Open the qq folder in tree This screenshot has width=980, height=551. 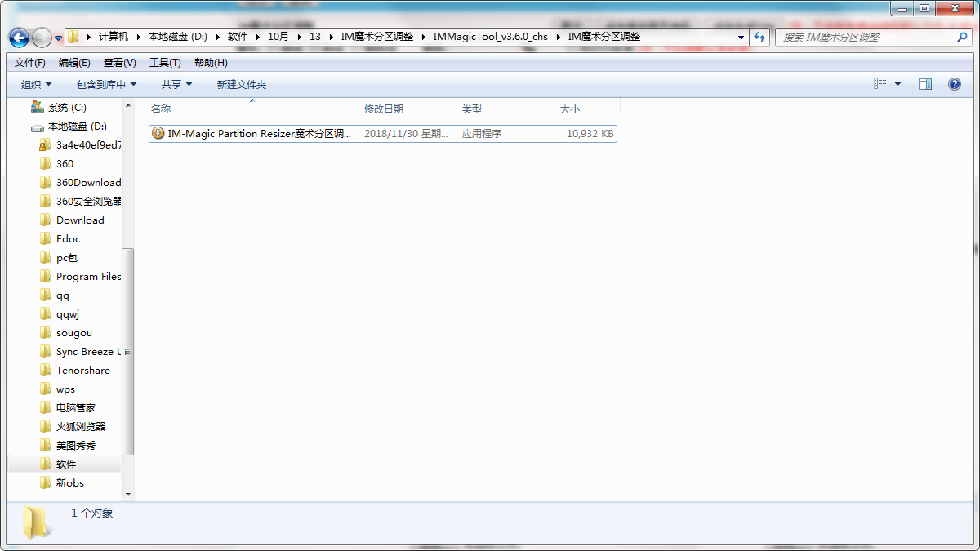click(x=63, y=295)
